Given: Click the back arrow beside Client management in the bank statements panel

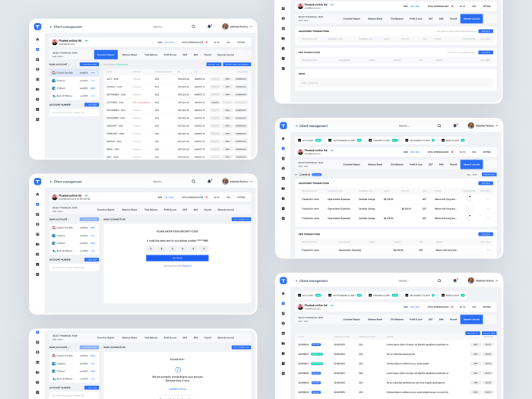Looking at the screenshot, I should pyautogui.click(x=51, y=27).
